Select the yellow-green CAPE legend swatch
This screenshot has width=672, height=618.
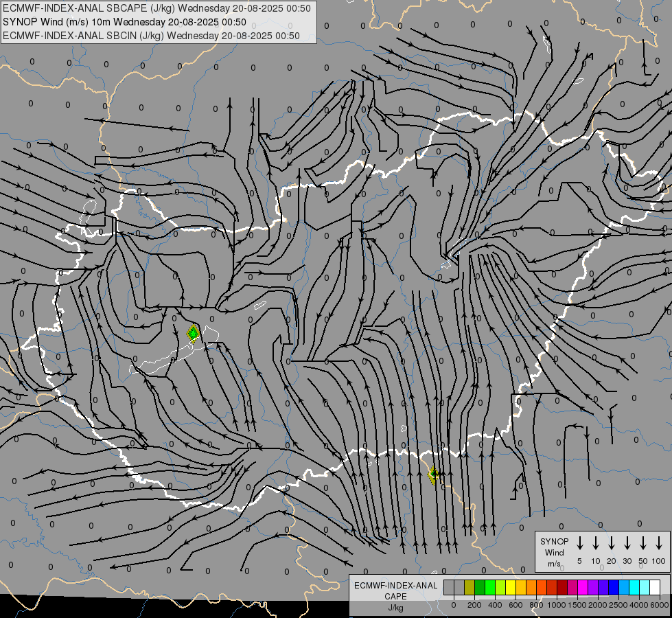[x=500, y=587]
